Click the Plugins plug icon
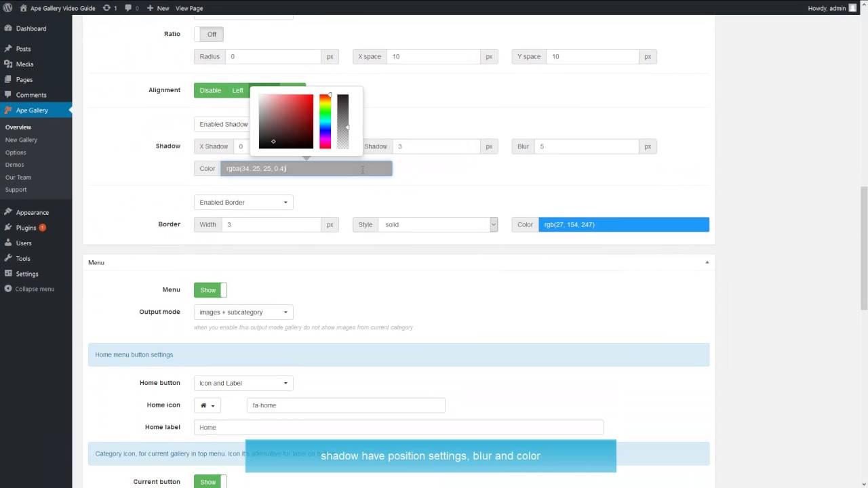Image resolution: width=868 pixels, height=488 pixels. click(x=8, y=228)
